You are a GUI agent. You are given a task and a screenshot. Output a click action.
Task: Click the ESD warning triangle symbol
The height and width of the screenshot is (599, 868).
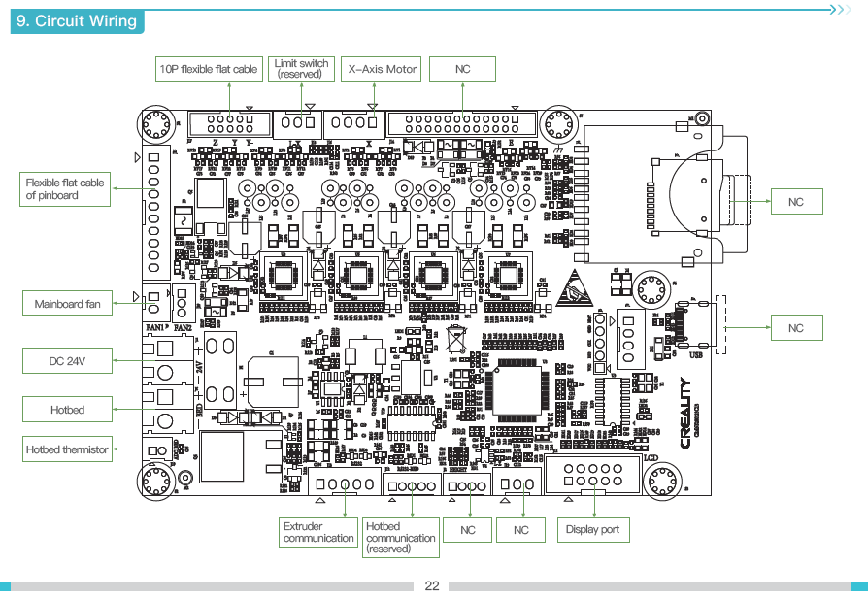pyautogui.click(x=574, y=288)
